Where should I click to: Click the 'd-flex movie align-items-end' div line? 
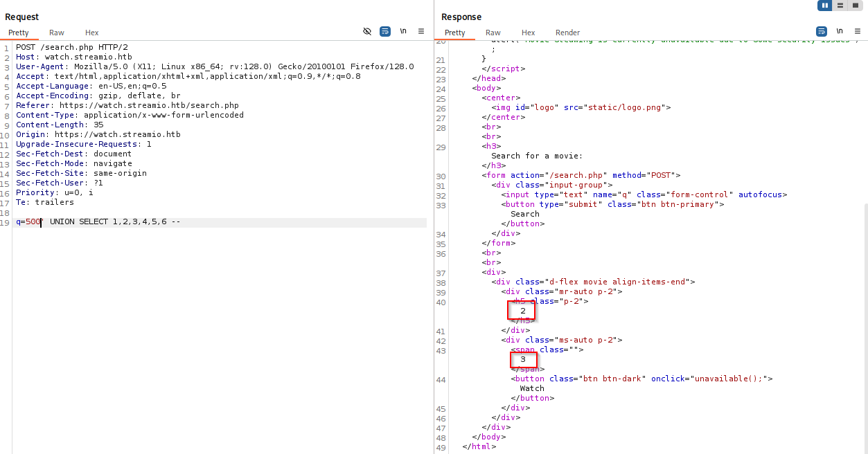tap(593, 282)
